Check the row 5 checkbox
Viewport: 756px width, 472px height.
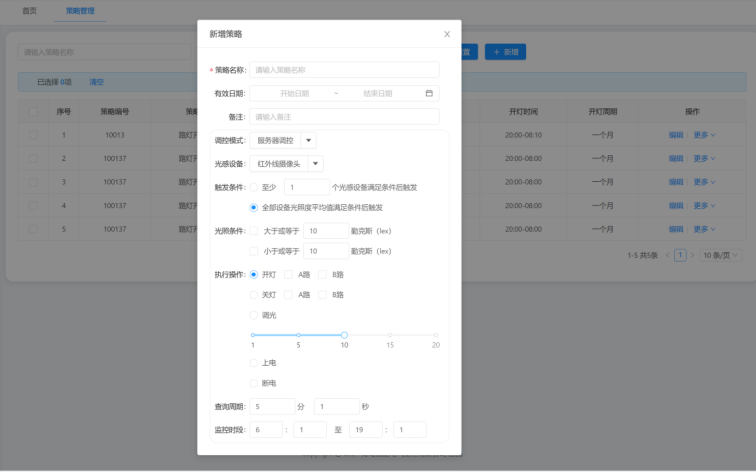33,229
